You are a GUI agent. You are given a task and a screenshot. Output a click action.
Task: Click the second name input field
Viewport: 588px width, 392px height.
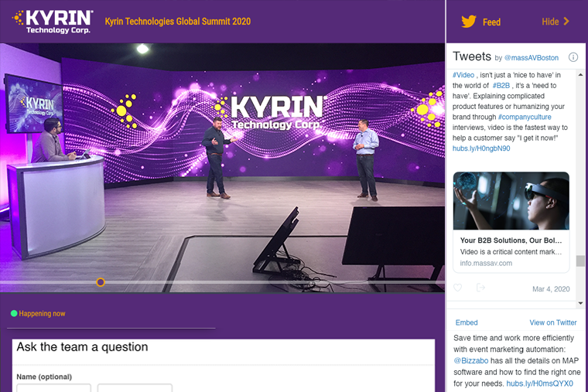[135, 388]
